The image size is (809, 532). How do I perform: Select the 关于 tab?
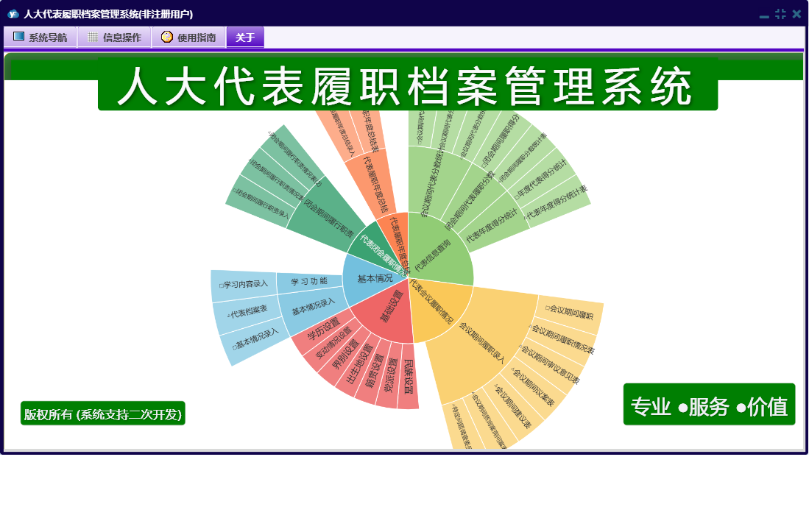click(245, 37)
